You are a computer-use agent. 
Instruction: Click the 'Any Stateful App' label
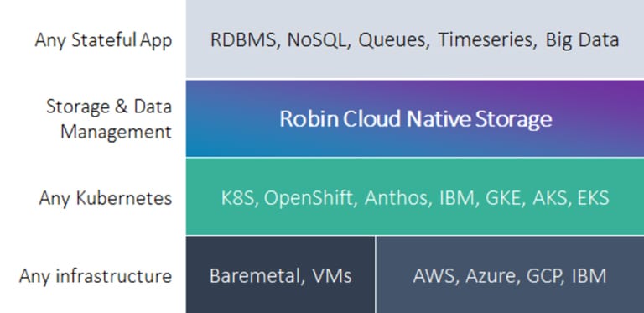pyautogui.click(x=103, y=40)
